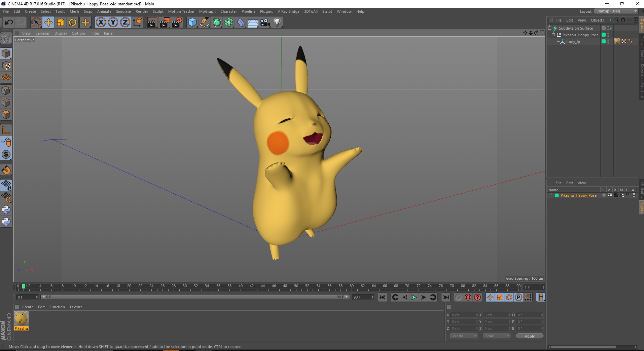Open Edit Render Settings icon
Screen dimensions: 644x351
pos(177,23)
